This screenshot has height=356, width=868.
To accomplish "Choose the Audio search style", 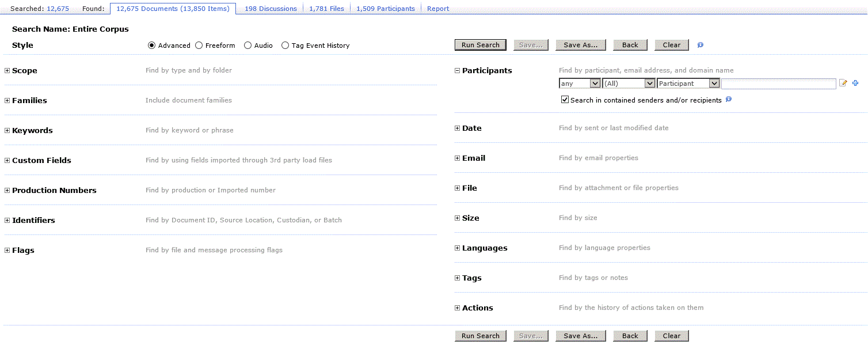I will click(248, 46).
